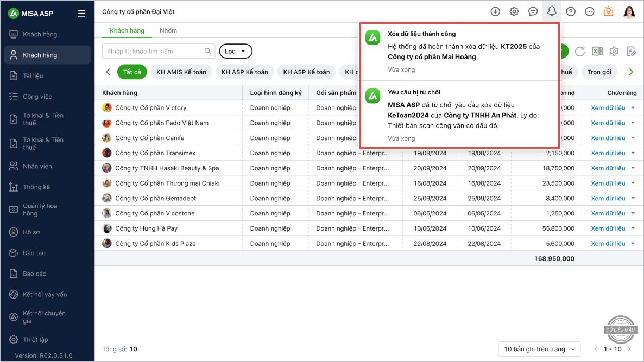This screenshot has height=362, width=644.
Task: Collapse sidebar with hamburger menu icon
Action: (81, 14)
